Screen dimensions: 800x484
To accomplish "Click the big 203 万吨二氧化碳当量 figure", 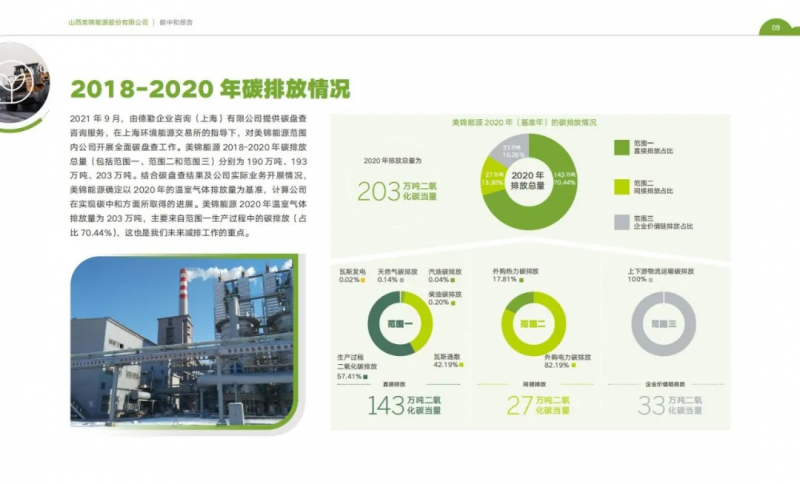I will click(x=397, y=191).
